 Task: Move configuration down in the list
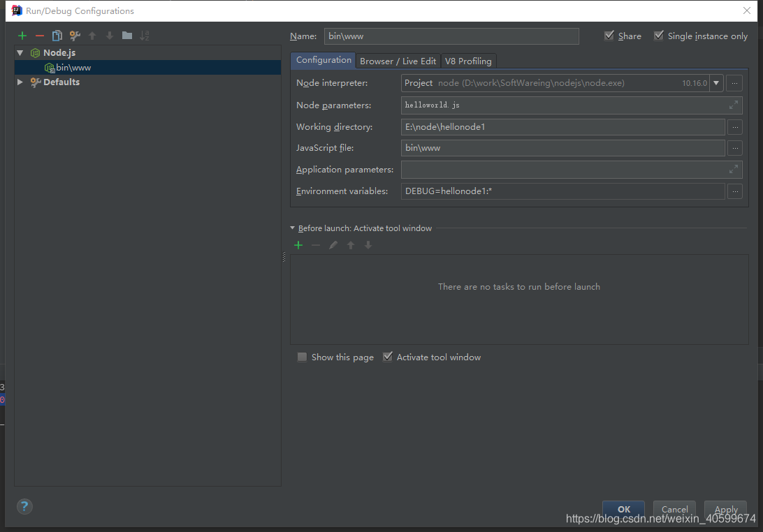coord(110,36)
